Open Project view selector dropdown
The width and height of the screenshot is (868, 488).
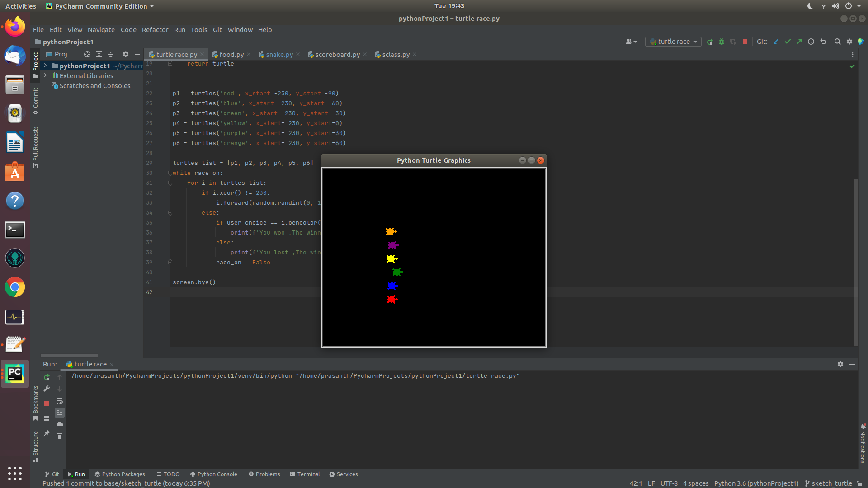(x=60, y=54)
